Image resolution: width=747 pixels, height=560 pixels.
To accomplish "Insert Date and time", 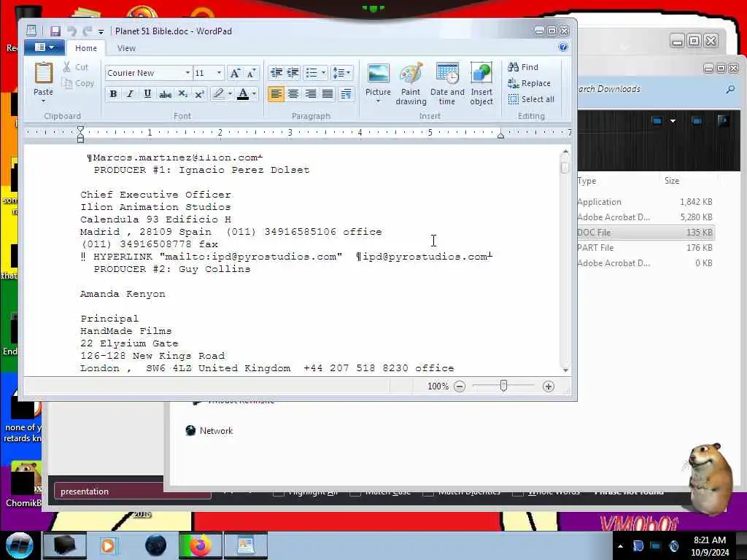I will [447, 83].
